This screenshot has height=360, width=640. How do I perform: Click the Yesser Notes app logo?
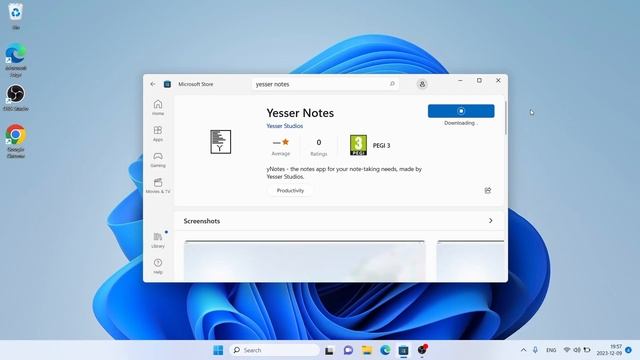(x=220, y=142)
